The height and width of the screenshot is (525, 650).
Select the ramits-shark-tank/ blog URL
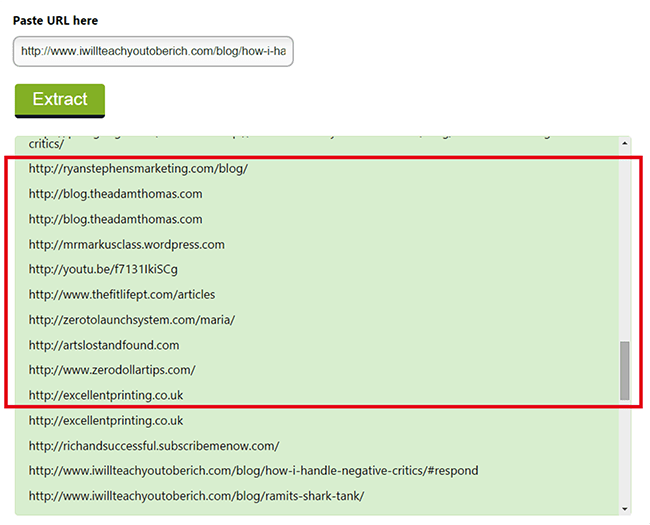tap(196, 496)
